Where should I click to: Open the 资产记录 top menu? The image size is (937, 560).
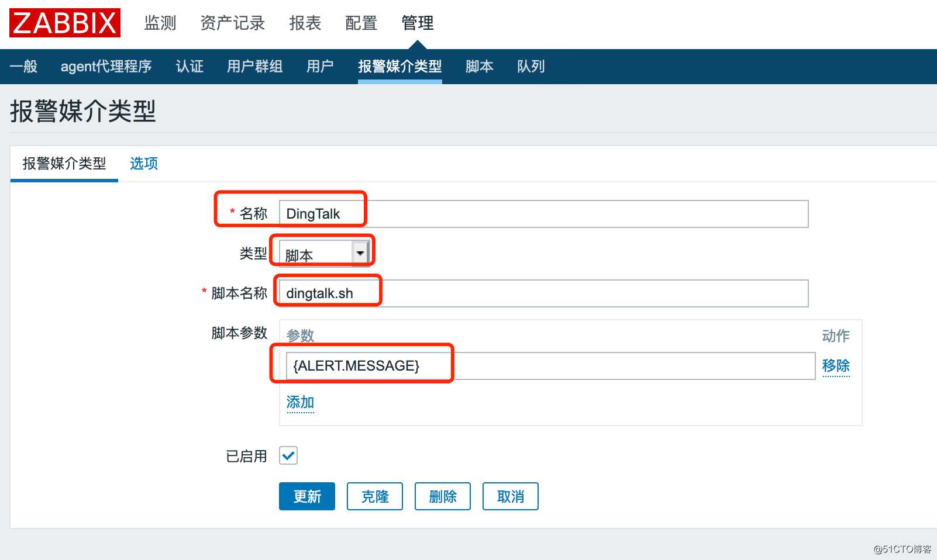pos(232,23)
